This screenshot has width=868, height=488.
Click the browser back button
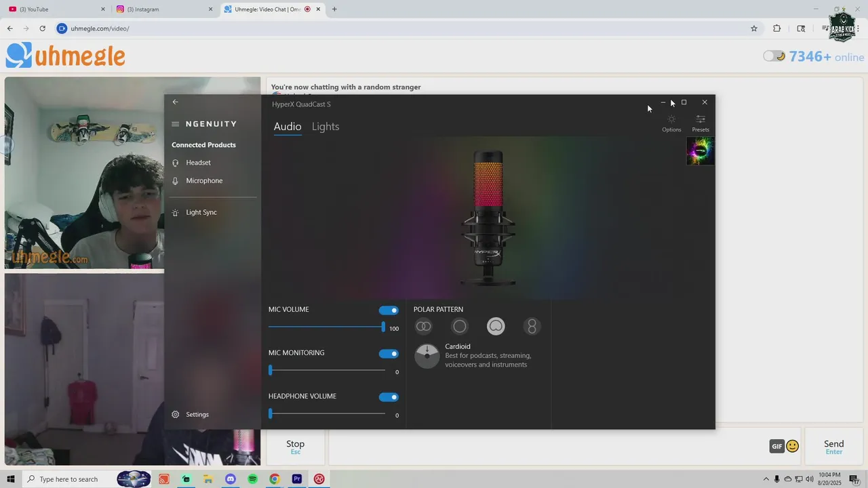click(x=9, y=28)
